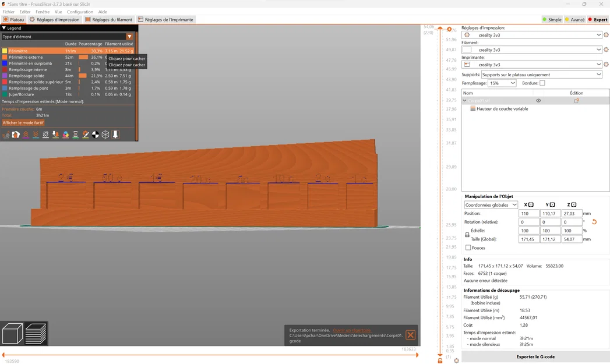Toggle deretractions visibility icon
The height and width of the screenshot is (364, 610).
coord(36,135)
